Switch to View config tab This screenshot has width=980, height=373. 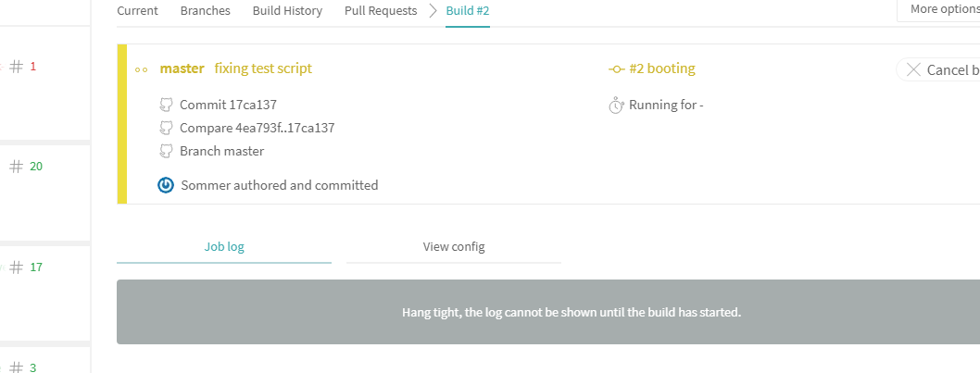coord(454,247)
